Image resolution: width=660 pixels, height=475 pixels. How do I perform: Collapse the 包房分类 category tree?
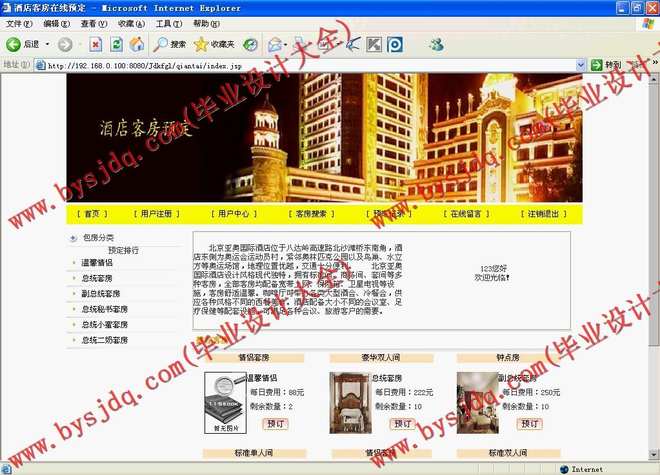pos(72,238)
